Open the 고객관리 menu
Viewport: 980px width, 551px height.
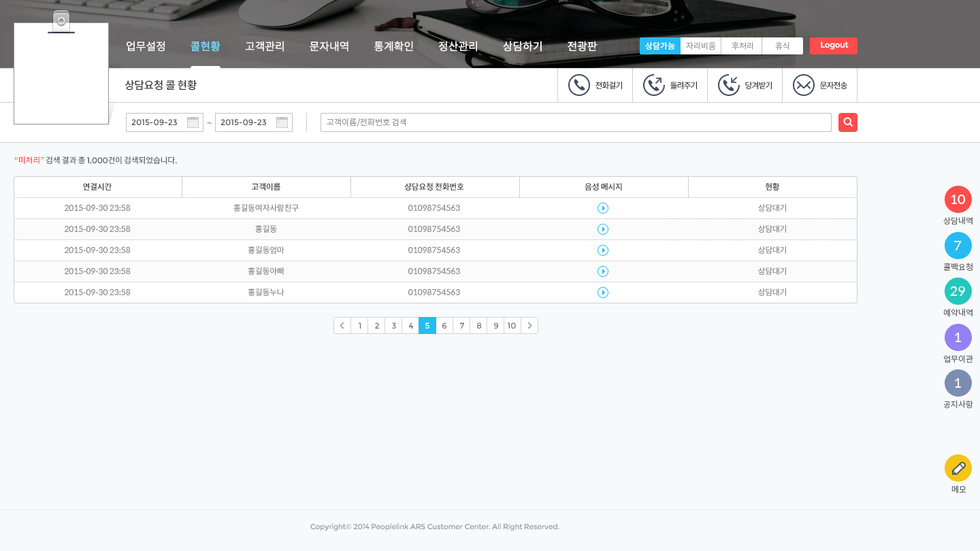(x=265, y=46)
